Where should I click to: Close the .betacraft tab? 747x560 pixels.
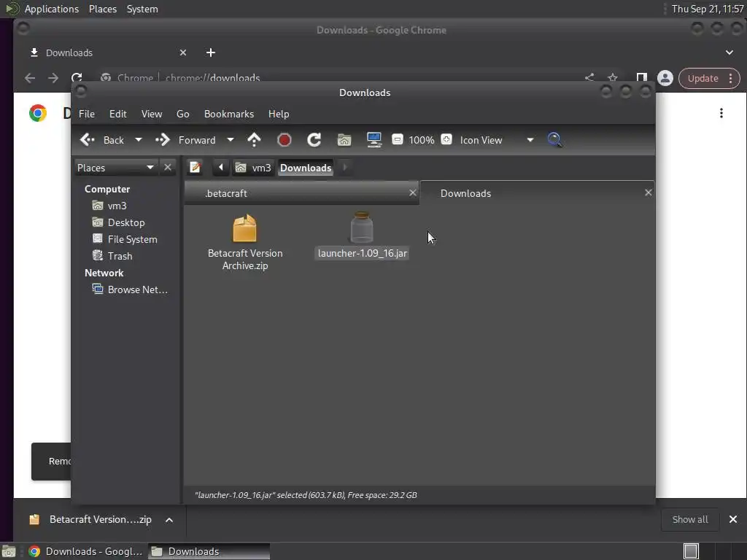413,192
